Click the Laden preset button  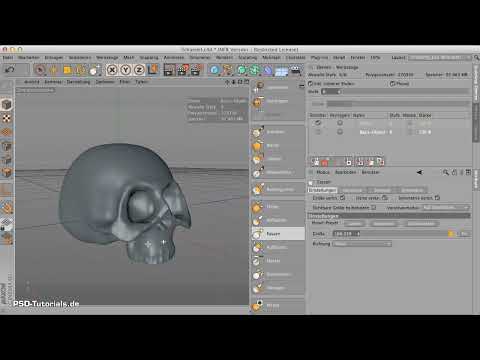pos(355,223)
